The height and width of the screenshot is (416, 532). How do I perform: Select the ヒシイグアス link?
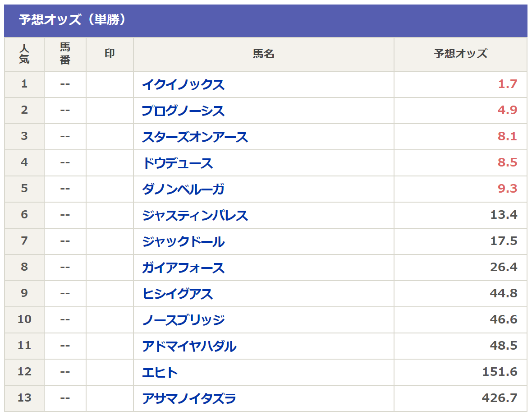click(178, 293)
